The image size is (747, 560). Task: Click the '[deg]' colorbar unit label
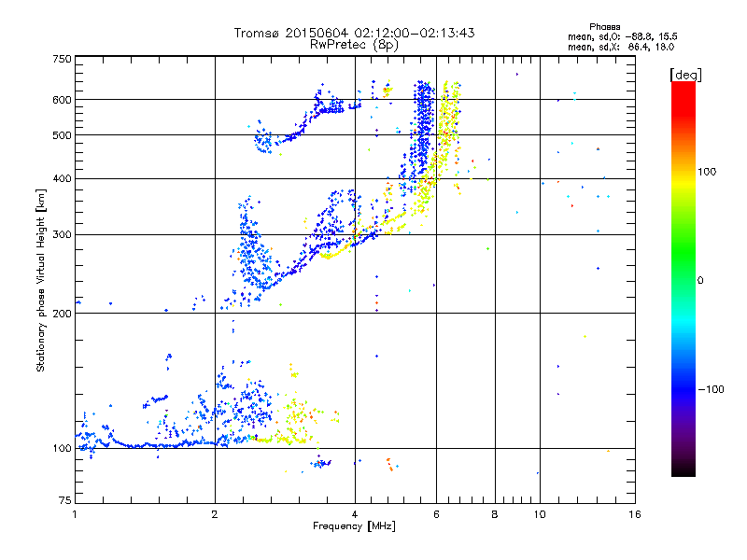pyautogui.click(x=685, y=75)
